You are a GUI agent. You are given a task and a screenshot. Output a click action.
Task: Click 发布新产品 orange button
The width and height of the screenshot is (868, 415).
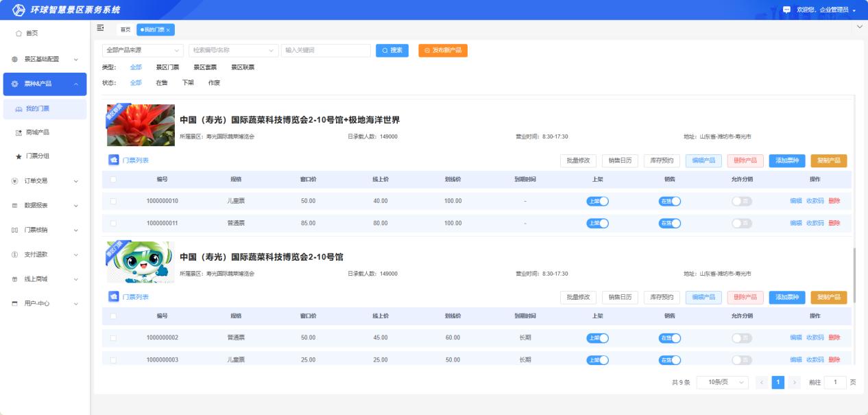point(443,50)
